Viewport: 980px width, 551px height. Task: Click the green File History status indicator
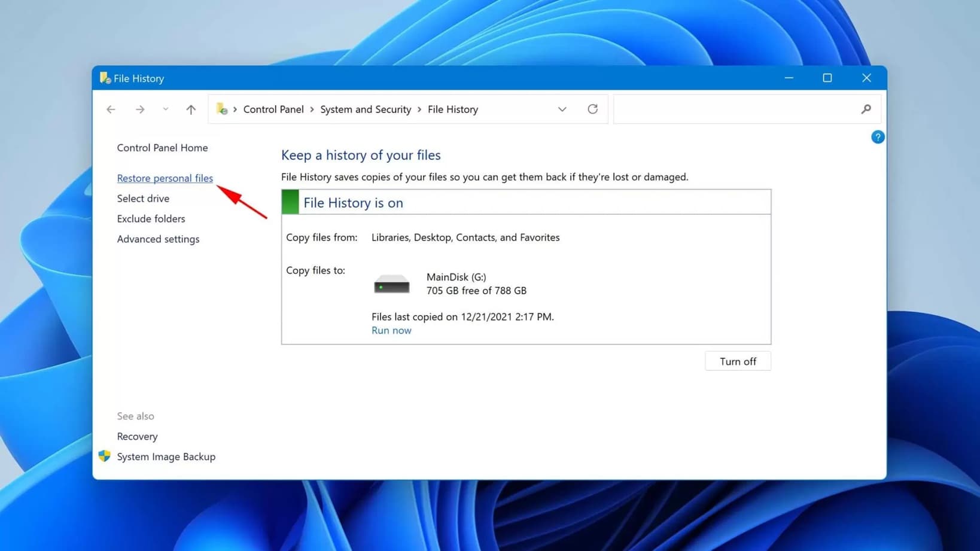290,202
